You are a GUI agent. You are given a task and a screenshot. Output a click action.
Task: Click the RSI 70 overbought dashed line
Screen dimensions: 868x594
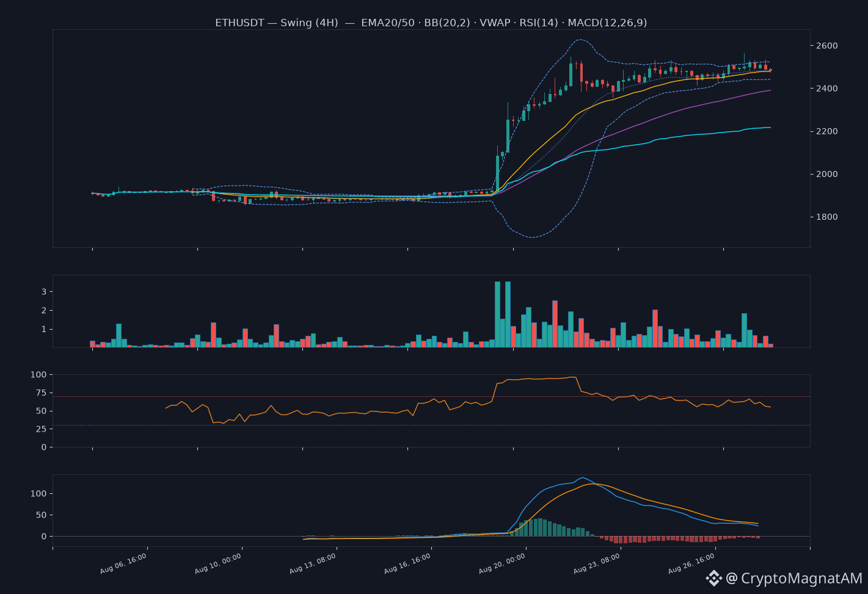[x=431, y=397]
